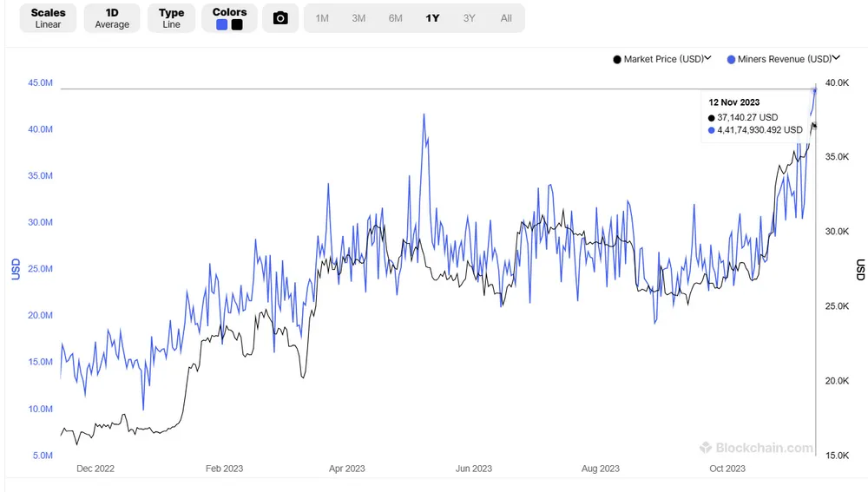Screen dimensions: 868x492
Task: Show the All time range
Action: [x=506, y=18]
